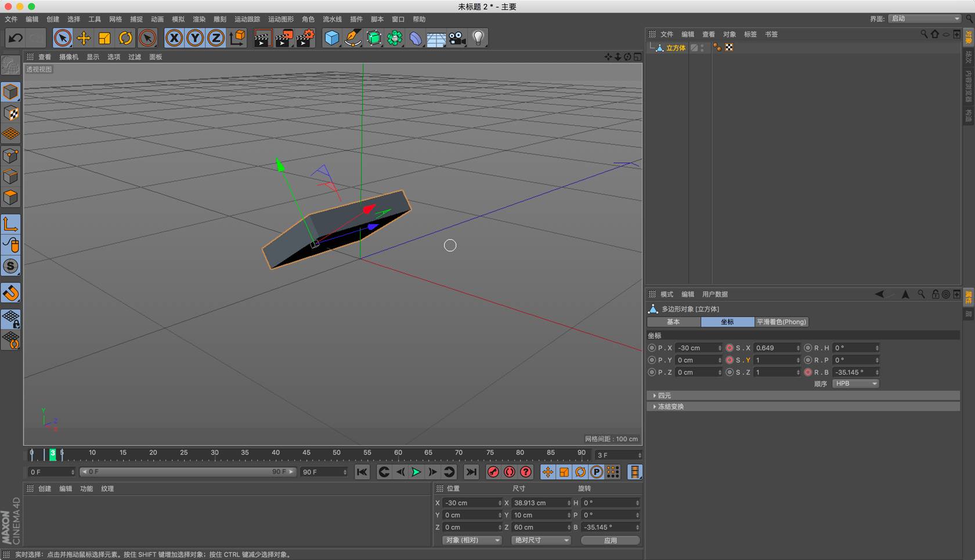Viewport: 975px width, 560px height.
Task: Add a Floor environment object
Action: [x=436, y=38]
